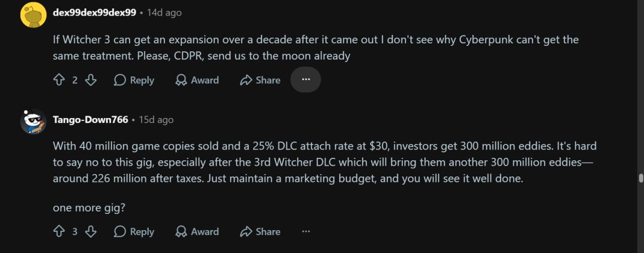644x253 pixels.
Task: Open three-dot menu on Tango-Down766's comment
Action: (305, 232)
